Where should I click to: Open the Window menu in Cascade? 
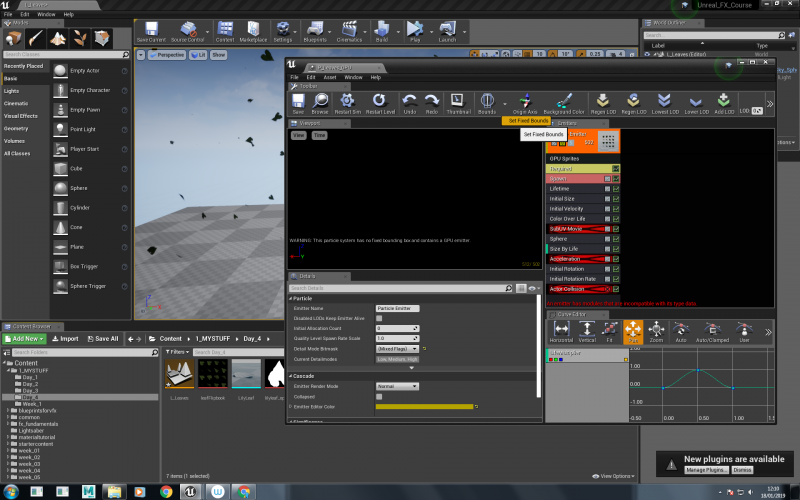(353, 77)
